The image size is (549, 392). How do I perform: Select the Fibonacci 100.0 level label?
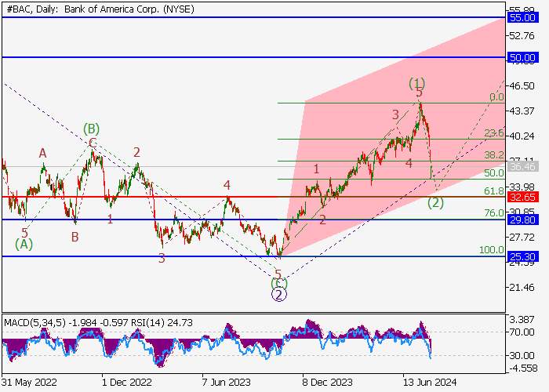coord(492,250)
